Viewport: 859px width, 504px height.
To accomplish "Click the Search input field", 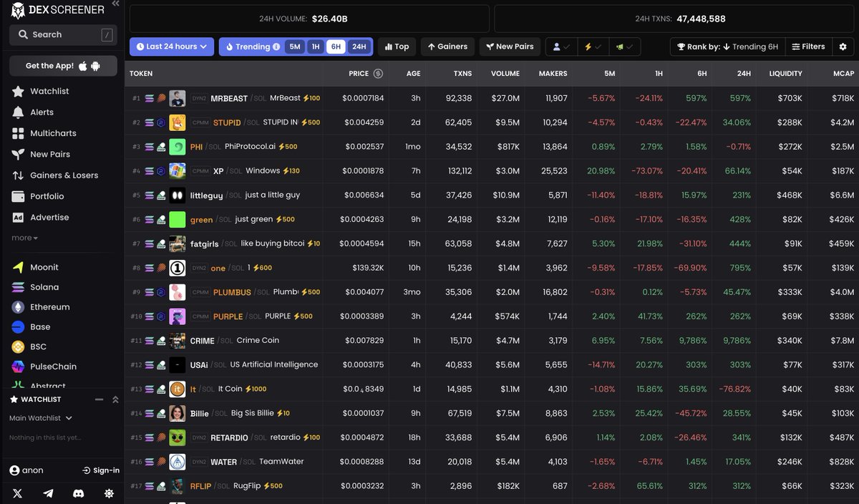I will [63, 34].
